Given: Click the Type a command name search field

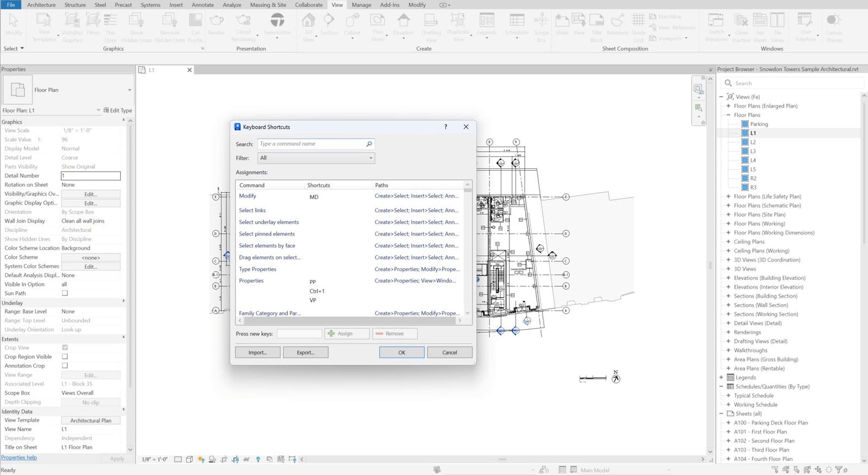Looking at the screenshot, I should coord(316,144).
